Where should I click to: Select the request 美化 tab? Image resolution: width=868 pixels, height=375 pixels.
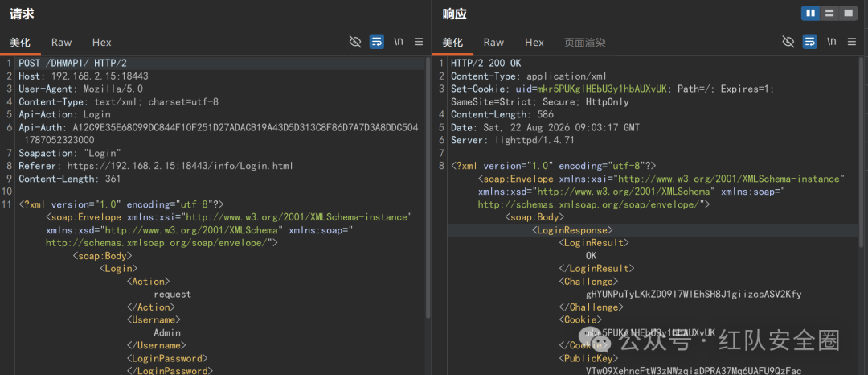(20, 42)
